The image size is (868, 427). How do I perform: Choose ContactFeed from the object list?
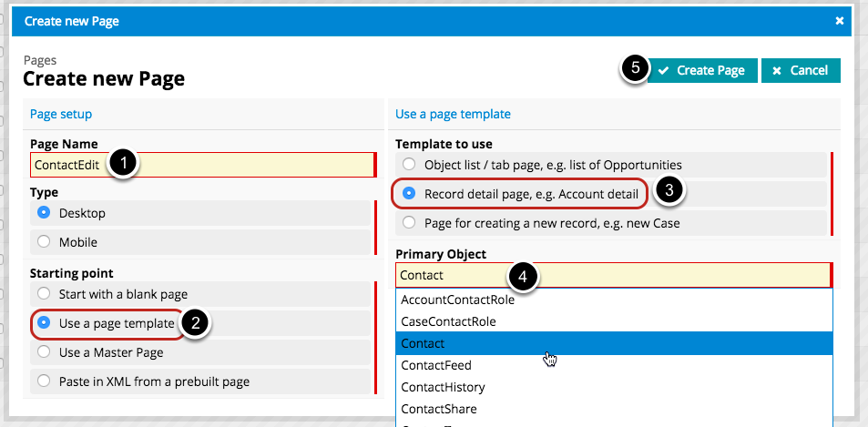(x=438, y=365)
